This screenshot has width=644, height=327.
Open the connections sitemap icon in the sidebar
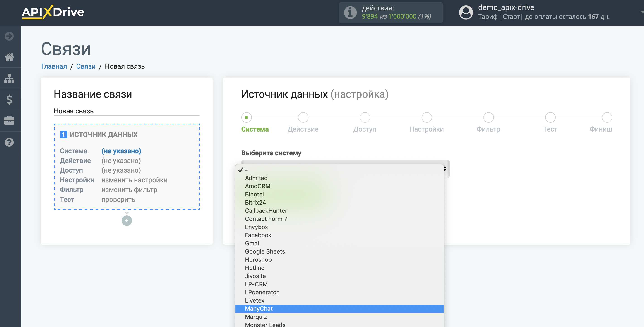(x=9, y=78)
